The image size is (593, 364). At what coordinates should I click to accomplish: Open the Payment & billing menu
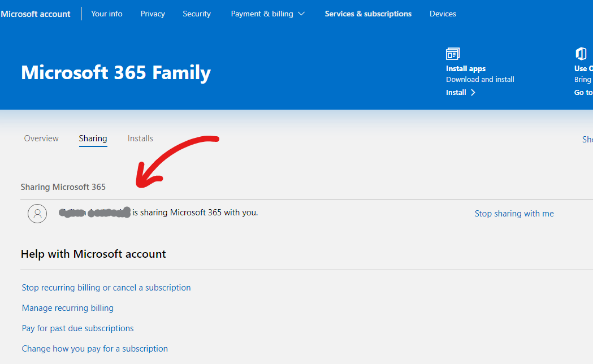click(268, 14)
